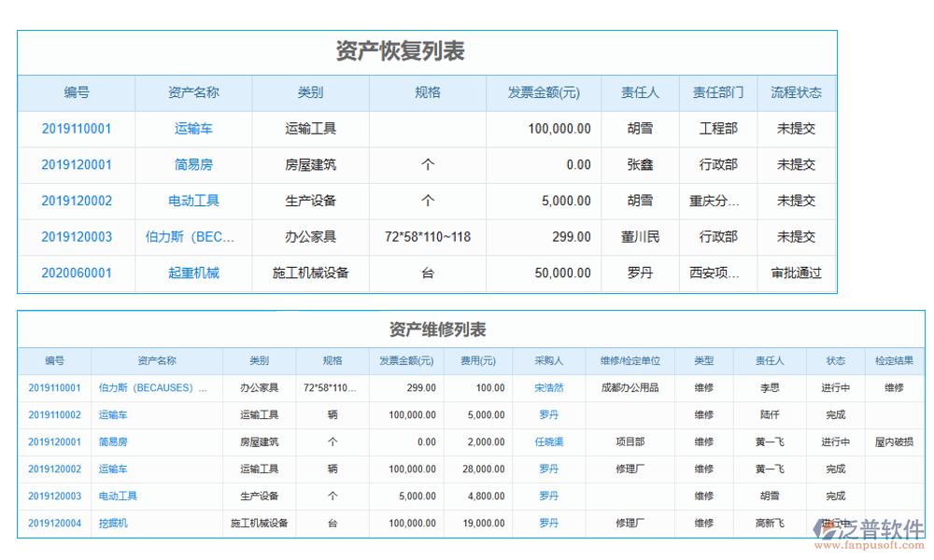
Task: Select the 审批通过 status cell
Action: click(796, 273)
